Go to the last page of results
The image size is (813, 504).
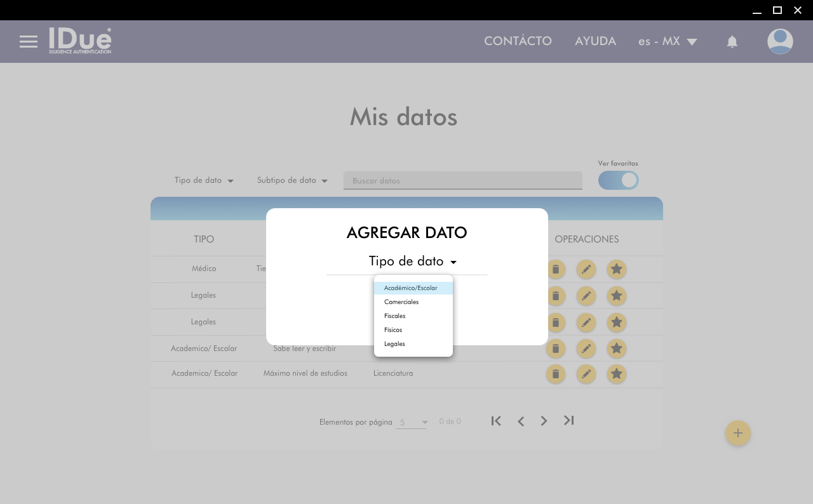tap(568, 420)
